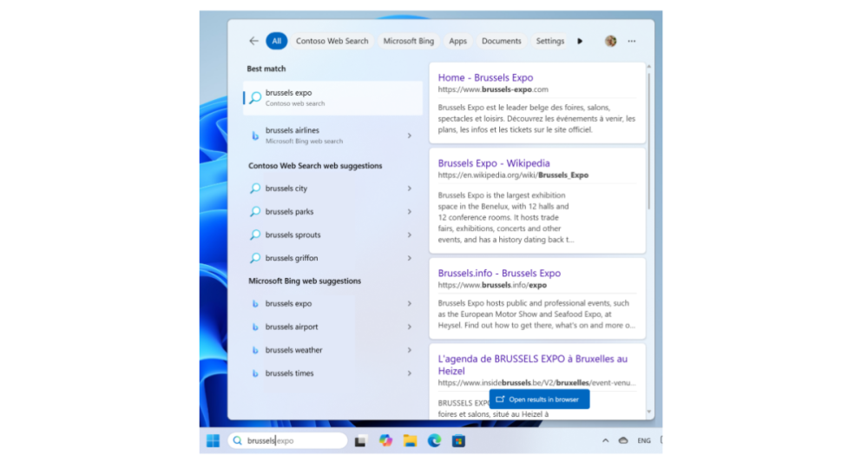
Task: Expand the brussels airlines suggestion chevron
Action: coord(410,135)
